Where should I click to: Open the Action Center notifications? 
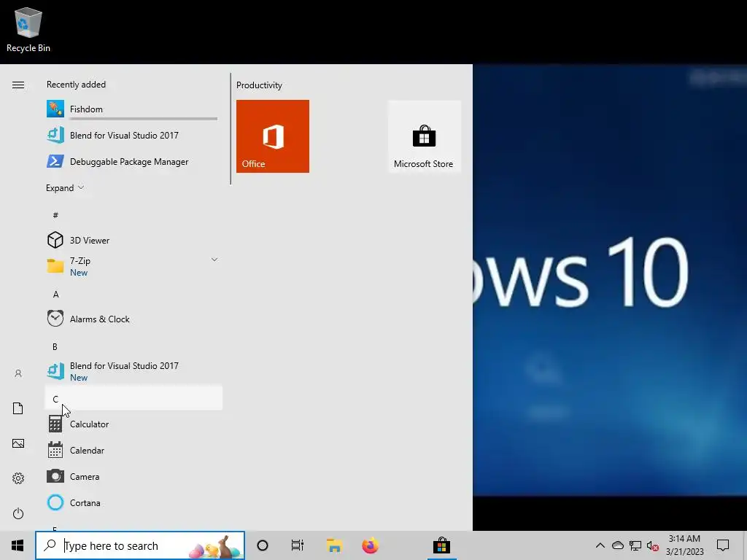pyautogui.click(x=723, y=545)
